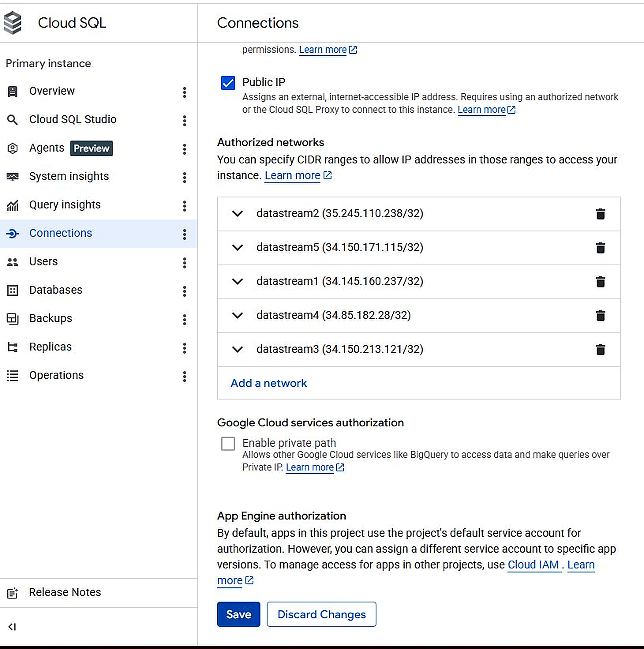Click the Cloud SQL stacked-layers logo

coord(13,23)
